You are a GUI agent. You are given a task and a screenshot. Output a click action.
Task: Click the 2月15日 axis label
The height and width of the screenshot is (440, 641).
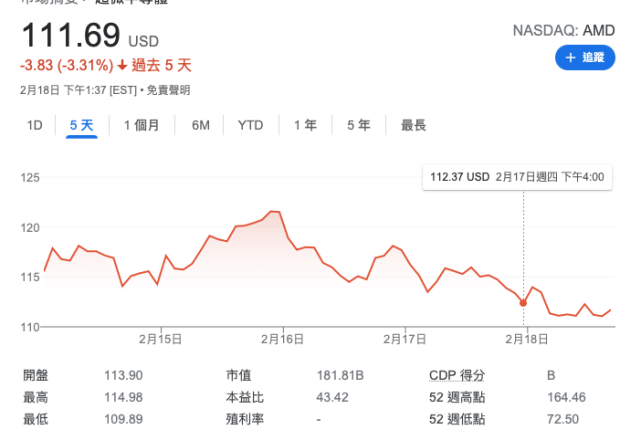coord(160,339)
